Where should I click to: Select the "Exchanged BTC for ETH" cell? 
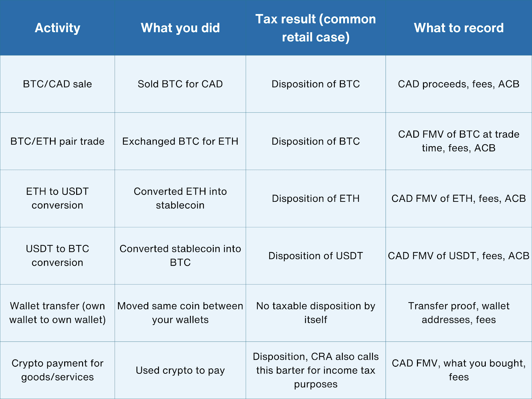click(180, 141)
